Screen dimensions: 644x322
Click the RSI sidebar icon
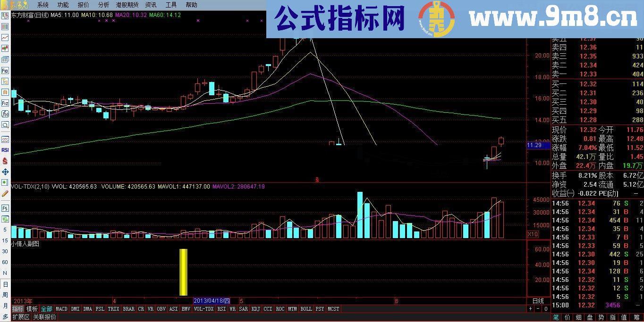(5, 150)
